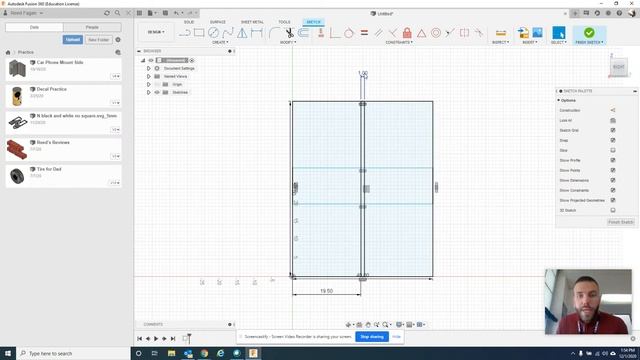Image resolution: width=640 pixels, height=360 pixels.
Task: Click Finish Sketch in Sketch Palette
Action: click(x=620, y=222)
